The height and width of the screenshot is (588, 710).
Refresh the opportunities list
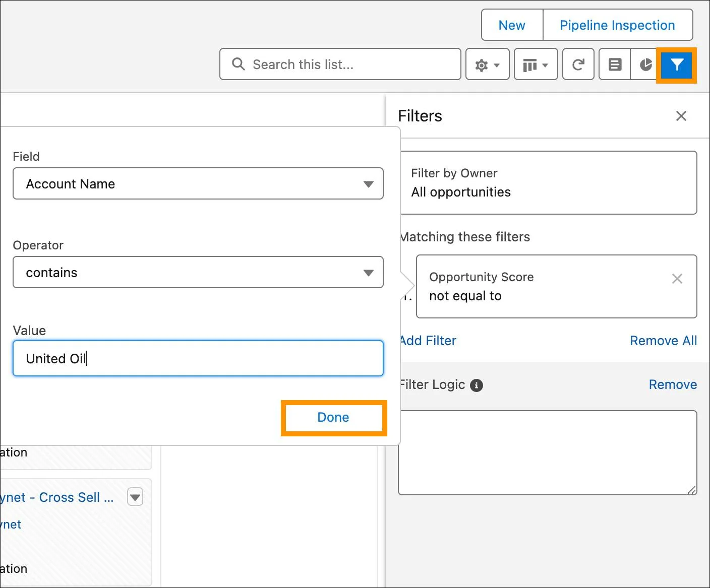(578, 64)
